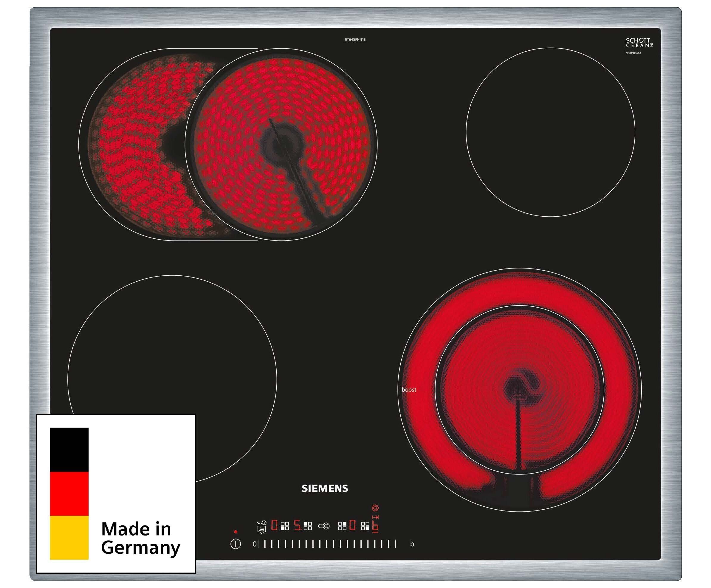Tap the red dual-circuit ring indicator
The image size is (711, 588).
point(375,508)
